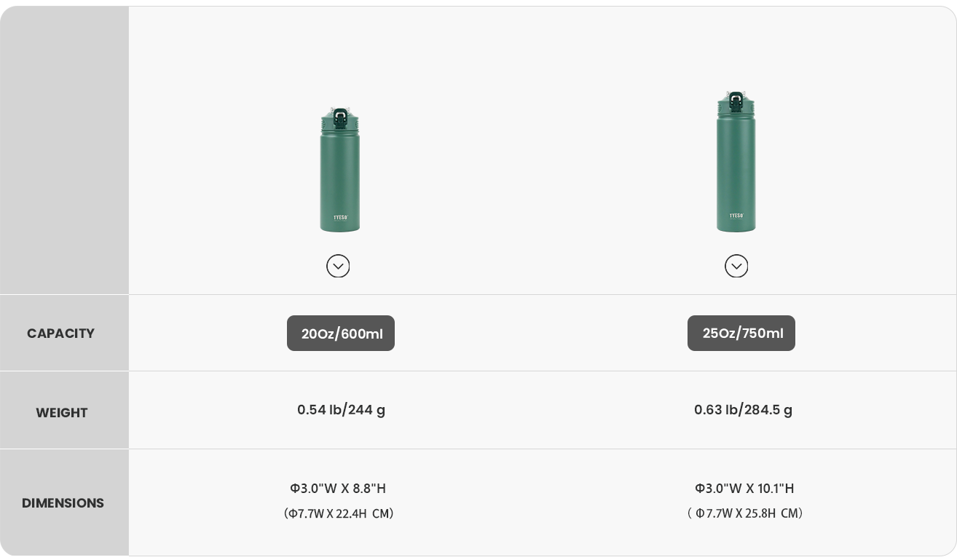Click the shorter green bottle image
This screenshot has height=560, width=957.
[x=339, y=178]
